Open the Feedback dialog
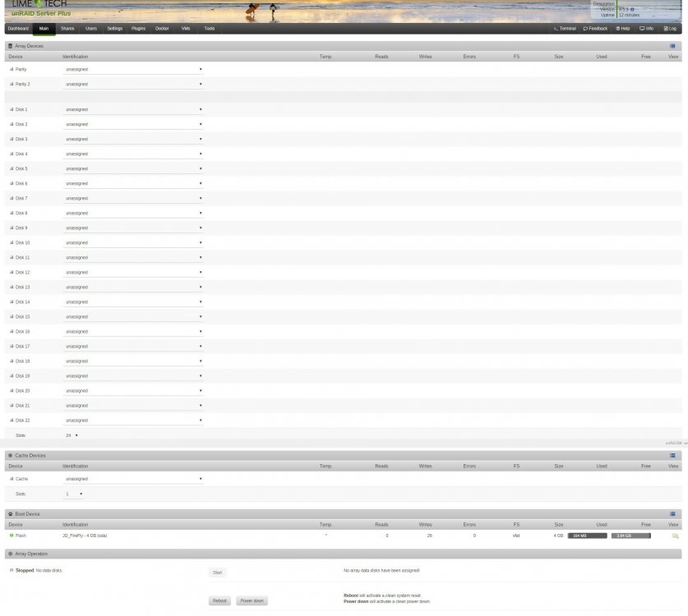The height and width of the screenshot is (616, 688). [595, 29]
